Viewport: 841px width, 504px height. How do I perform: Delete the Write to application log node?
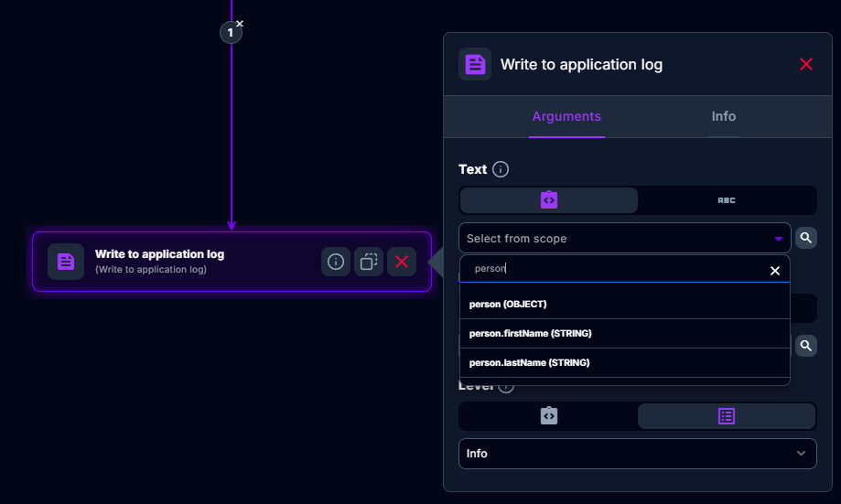click(402, 262)
